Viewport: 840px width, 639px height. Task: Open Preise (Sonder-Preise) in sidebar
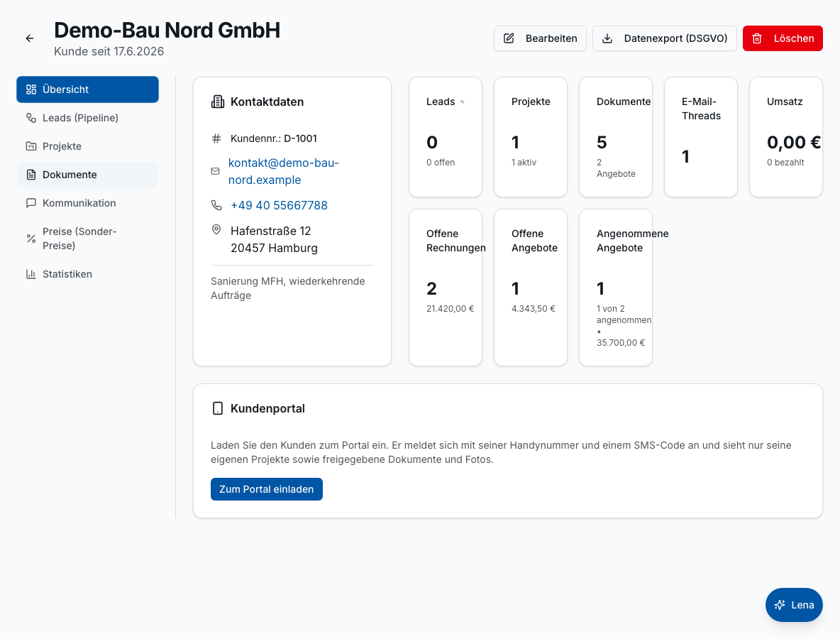(x=87, y=239)
